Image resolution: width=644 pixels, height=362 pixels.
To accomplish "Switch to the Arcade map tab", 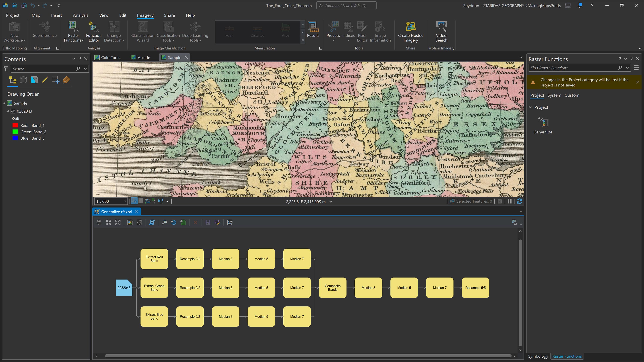I will click(143, 57).
